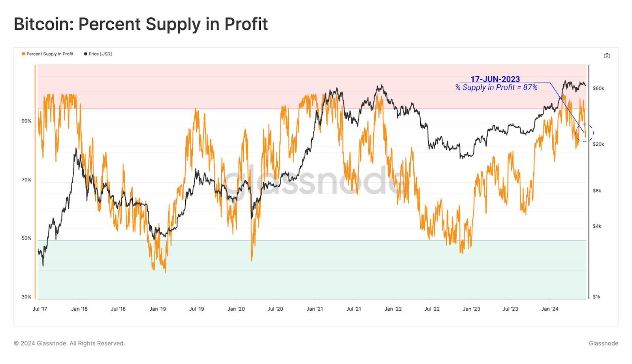
Task: Click the 17-JUN-2023 annotation label
Action: click(495, 79)
